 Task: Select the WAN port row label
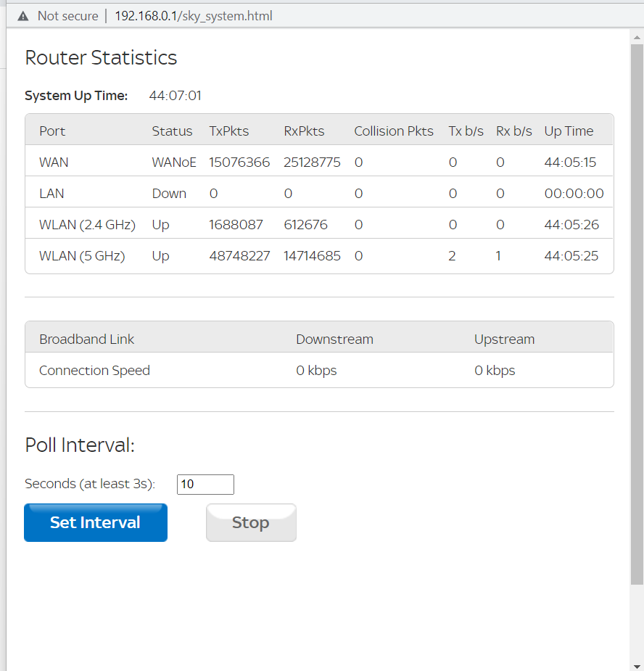54,162
